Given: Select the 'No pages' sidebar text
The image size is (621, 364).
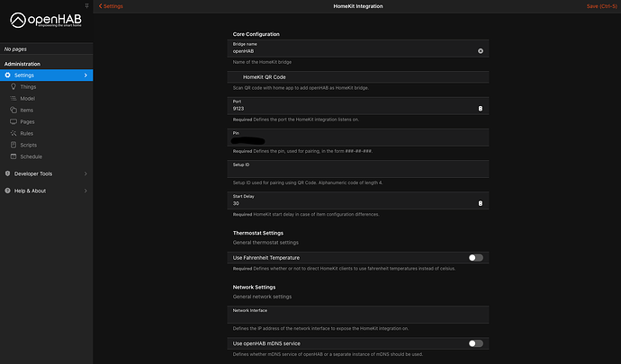Looking at the screenshot, I should tap(15, 49).
